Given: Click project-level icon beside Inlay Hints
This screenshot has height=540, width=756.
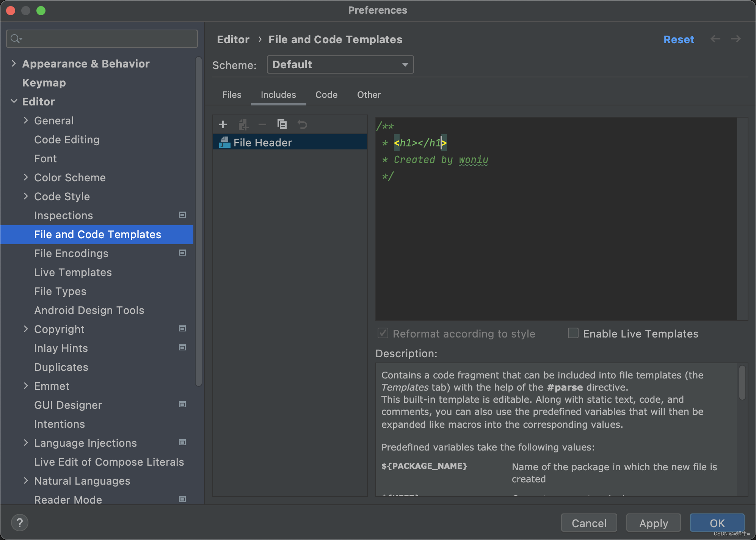Looking at the screenshot, I should [182, 348].
